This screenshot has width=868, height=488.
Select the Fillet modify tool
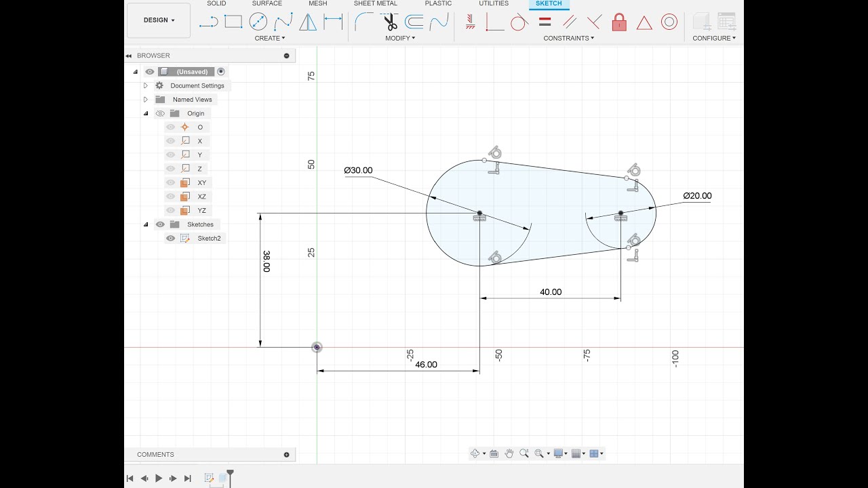click(363, 22)
